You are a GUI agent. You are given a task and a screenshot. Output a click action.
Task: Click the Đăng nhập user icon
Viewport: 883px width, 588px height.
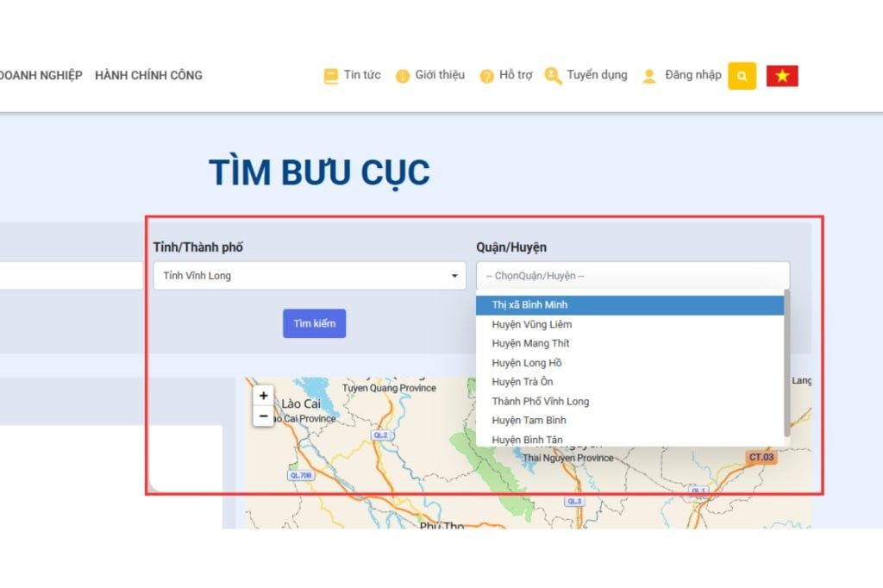649,76
